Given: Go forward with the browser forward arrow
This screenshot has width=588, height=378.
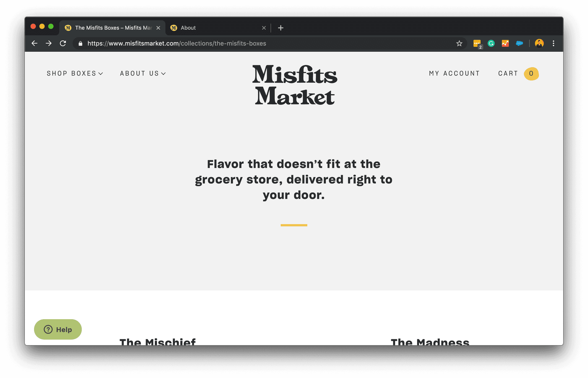Looking at the screenshot, I should coord(49,43).
